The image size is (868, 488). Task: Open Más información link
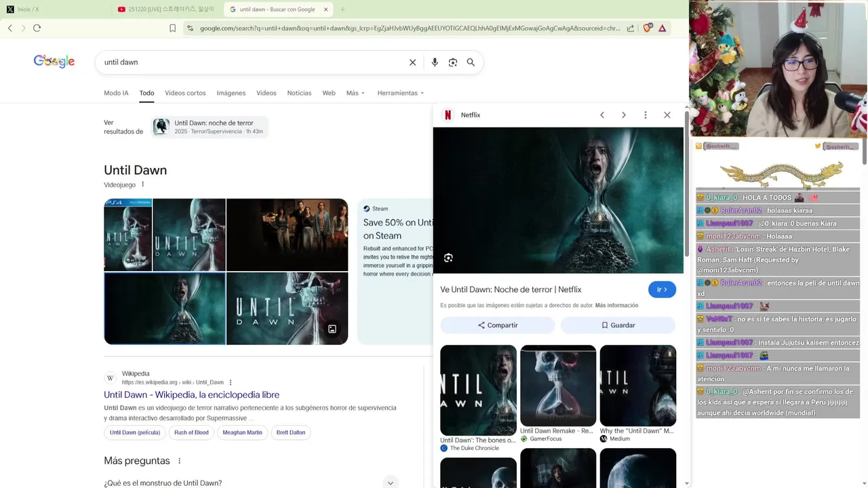click(616, 306)
